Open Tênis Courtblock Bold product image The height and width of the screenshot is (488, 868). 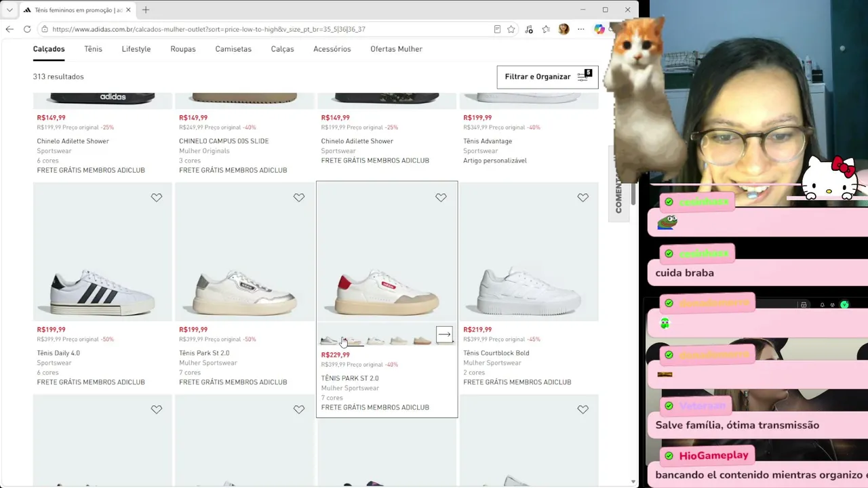(x=529, y=252)
